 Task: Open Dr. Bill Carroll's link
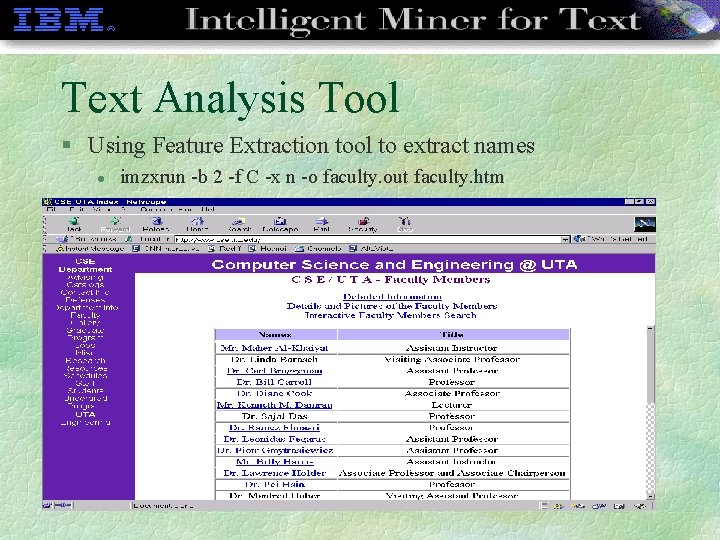(x=274, y=382)
